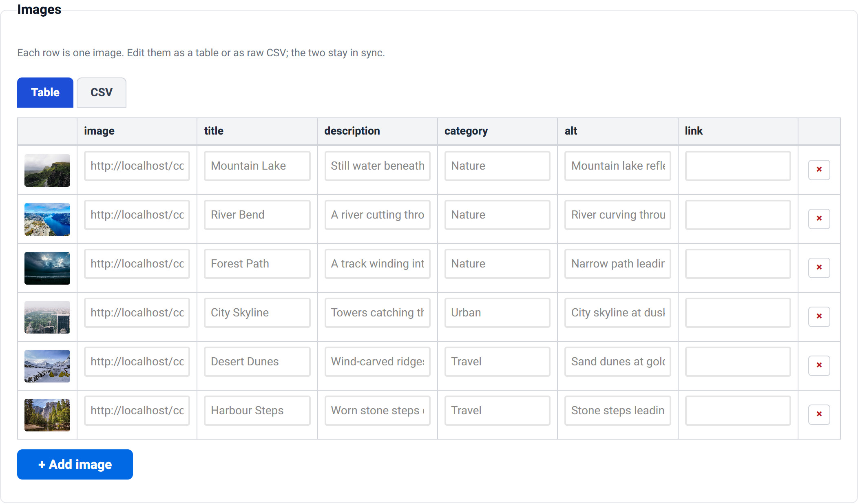Click the City Skyline row thumbnail
The width and height of the screenshot is (858, 504).
tap(47, 317)
